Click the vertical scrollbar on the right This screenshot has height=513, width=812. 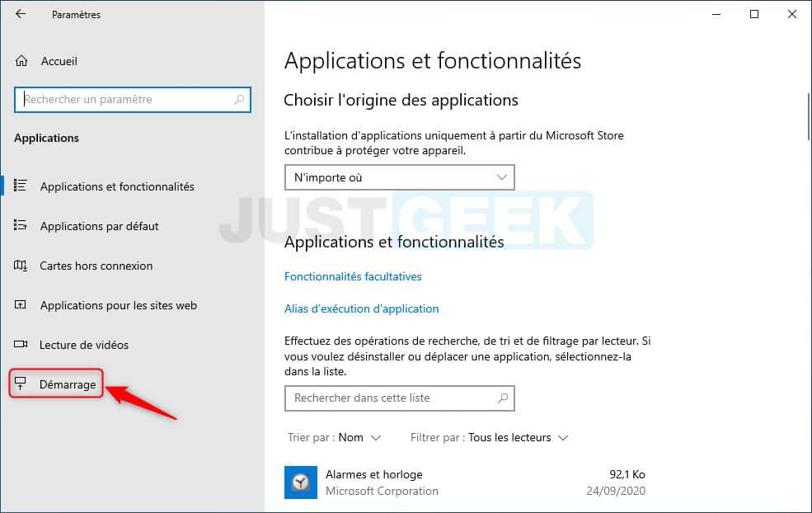click(x=809, y=116)
